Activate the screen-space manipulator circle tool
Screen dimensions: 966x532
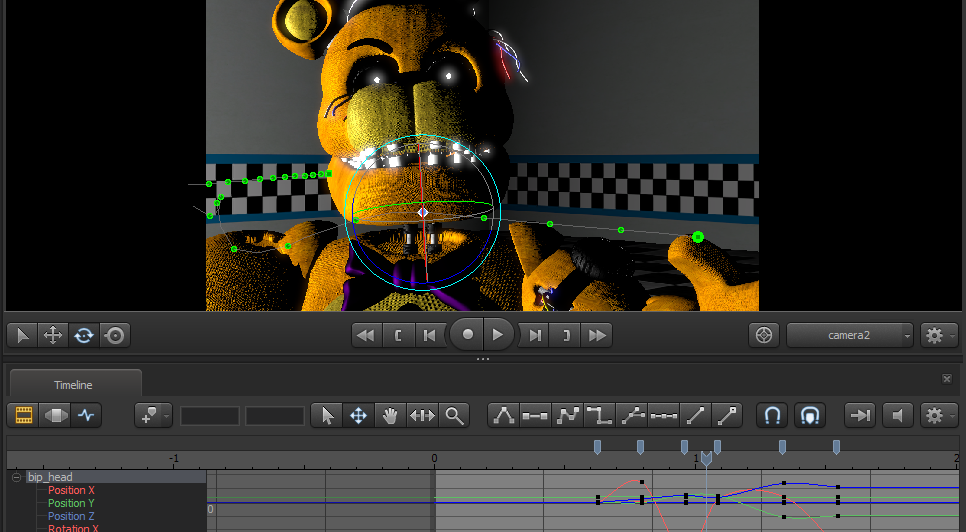coord(115,336)
